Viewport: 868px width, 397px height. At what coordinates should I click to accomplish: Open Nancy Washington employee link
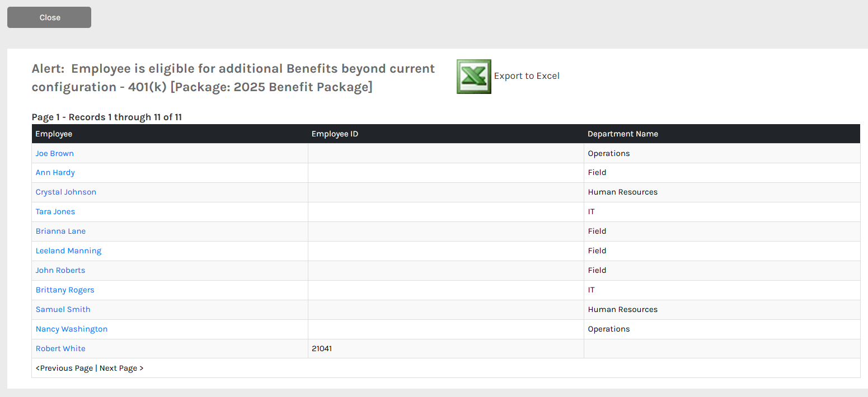tap(72, 329)
